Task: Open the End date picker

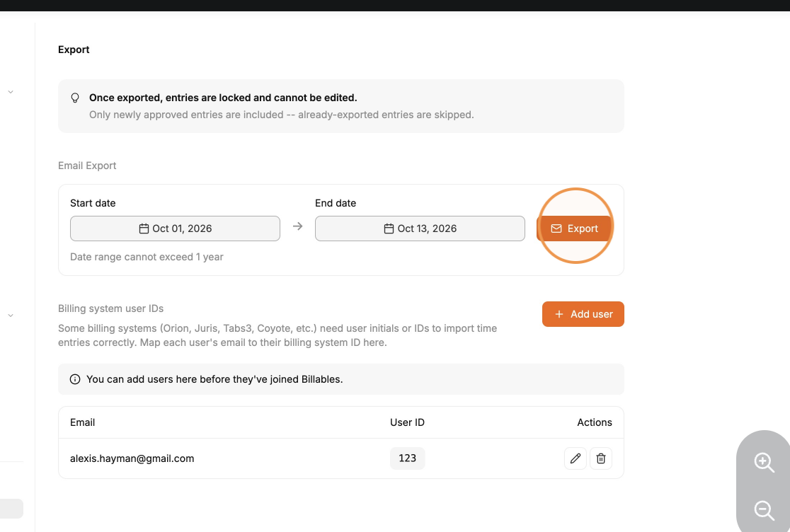Action: point(420,229)
